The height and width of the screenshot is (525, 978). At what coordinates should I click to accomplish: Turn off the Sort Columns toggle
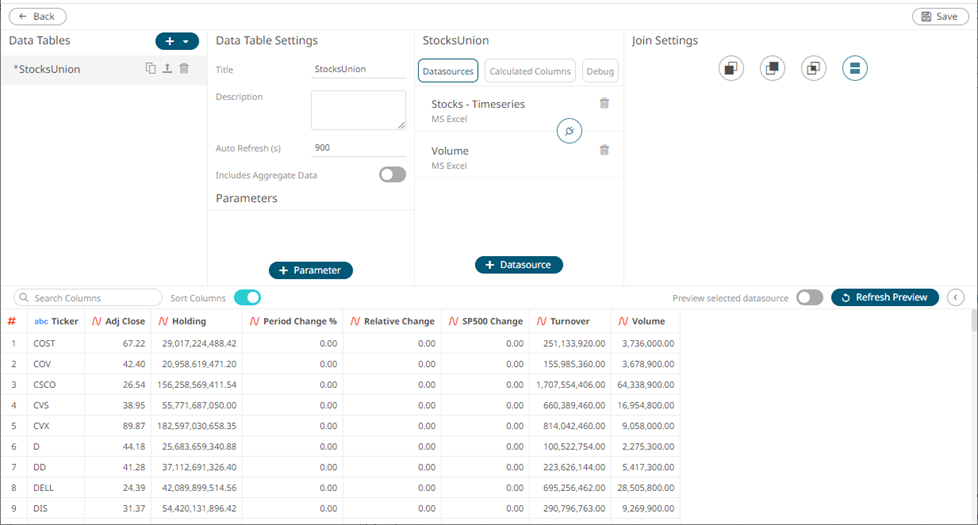tap(247, 297)
